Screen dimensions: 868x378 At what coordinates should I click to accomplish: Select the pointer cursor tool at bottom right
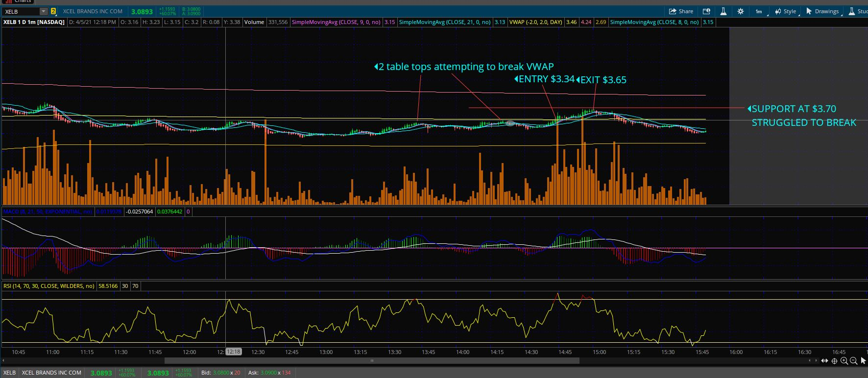tap(863, 361)
